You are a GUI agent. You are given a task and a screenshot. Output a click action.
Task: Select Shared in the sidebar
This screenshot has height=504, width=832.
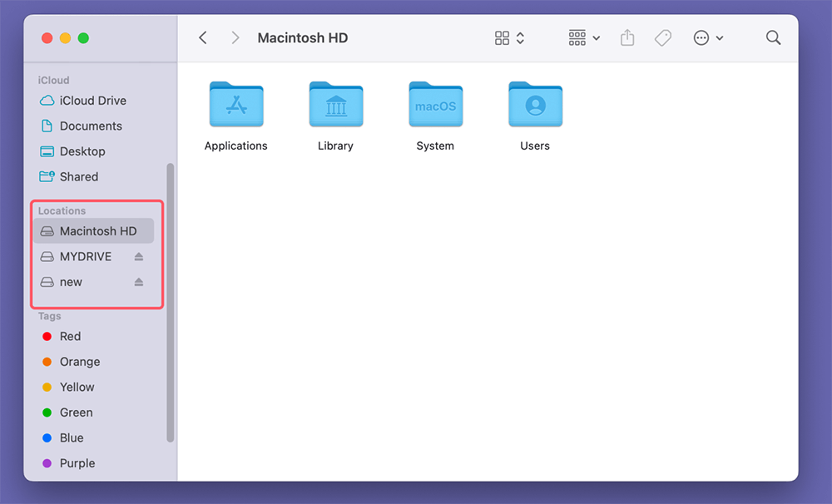pos(94,176)
